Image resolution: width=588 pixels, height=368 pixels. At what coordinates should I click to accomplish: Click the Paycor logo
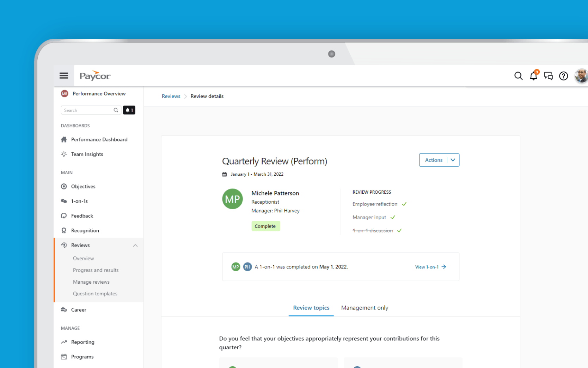(95, 76)
